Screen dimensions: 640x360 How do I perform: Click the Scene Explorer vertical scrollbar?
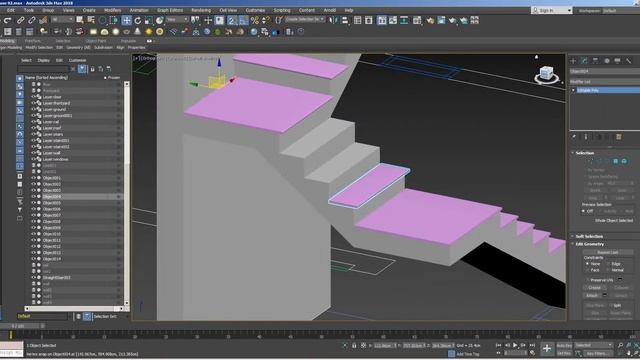pos(127,193)
